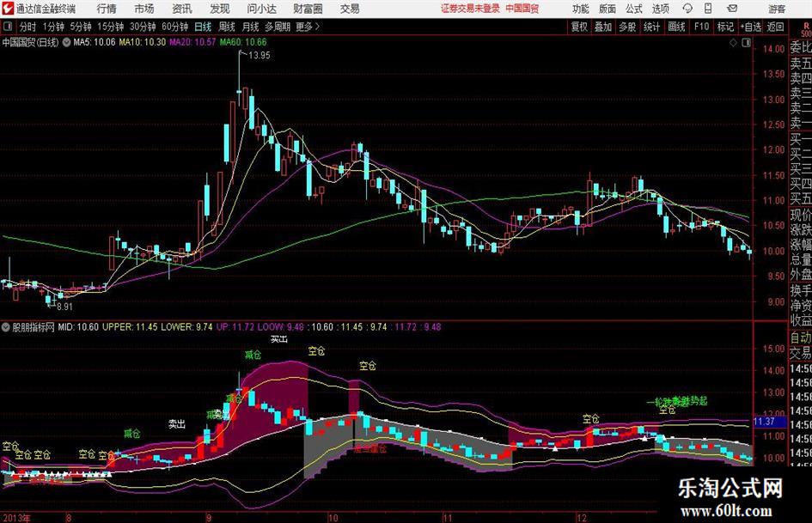
Task: Add to watchlist with +自选
Action: [750, 27]
